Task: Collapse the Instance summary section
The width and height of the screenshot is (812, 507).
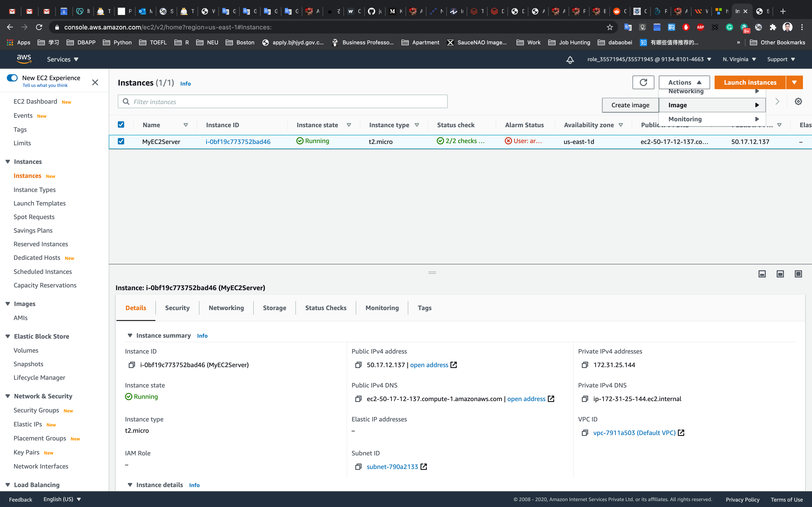Action: tap(130, 336)
